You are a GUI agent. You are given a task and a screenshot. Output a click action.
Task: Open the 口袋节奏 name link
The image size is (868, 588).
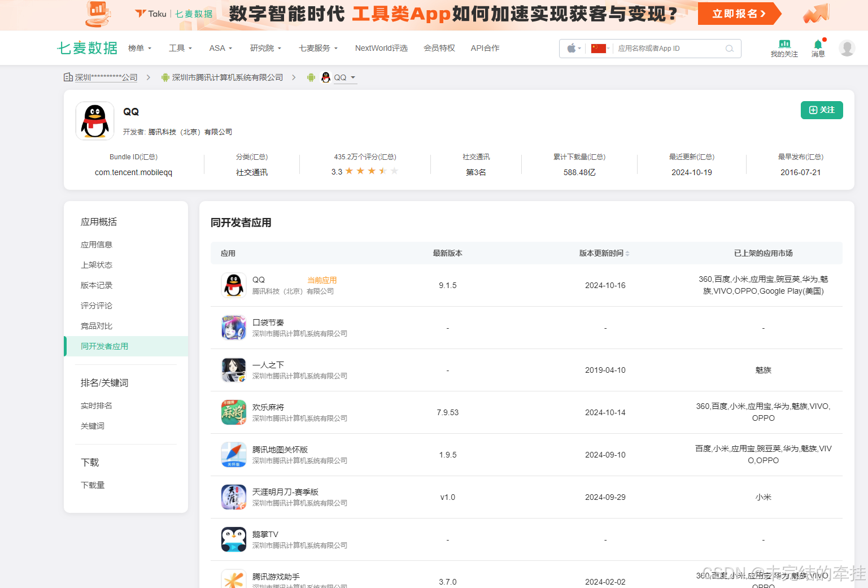click(268, 323)
